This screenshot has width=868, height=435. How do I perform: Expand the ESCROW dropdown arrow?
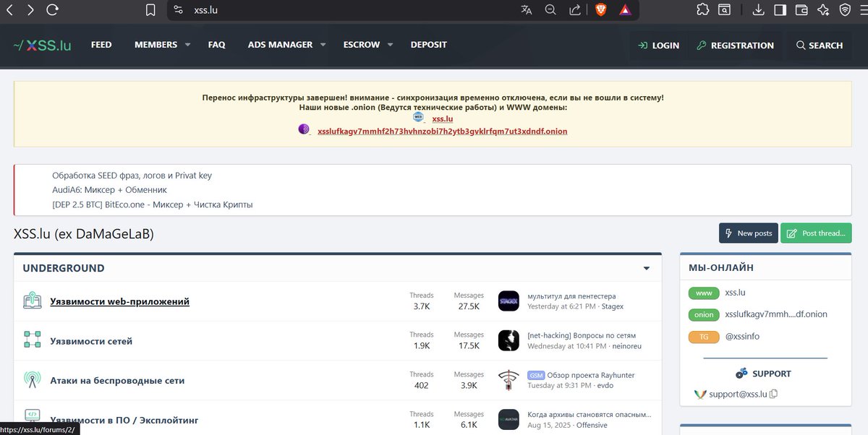390,45
